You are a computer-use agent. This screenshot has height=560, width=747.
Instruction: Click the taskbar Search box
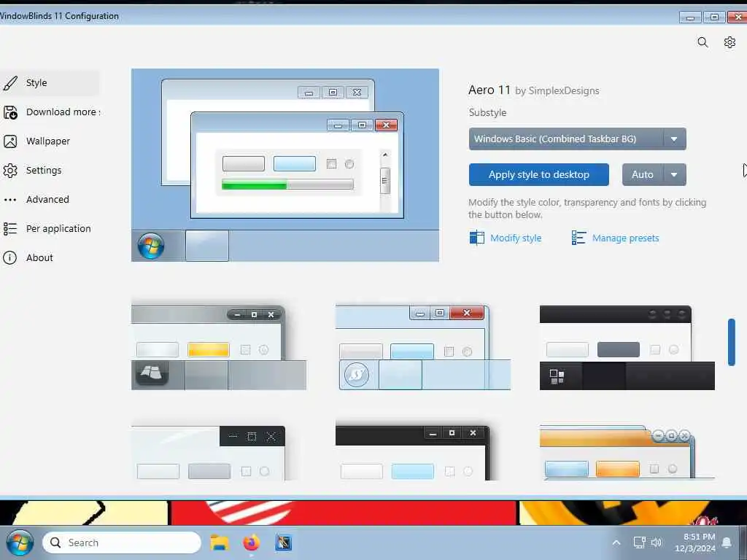click(122, 542)
